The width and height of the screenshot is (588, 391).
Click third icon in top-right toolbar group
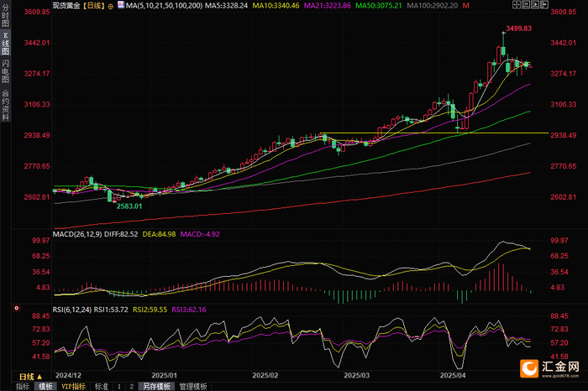(x=535, y=4)
